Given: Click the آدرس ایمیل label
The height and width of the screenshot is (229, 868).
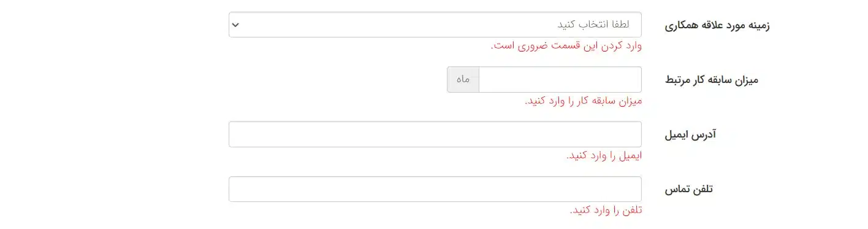Looking at the screenshot, I should (690, 134).
